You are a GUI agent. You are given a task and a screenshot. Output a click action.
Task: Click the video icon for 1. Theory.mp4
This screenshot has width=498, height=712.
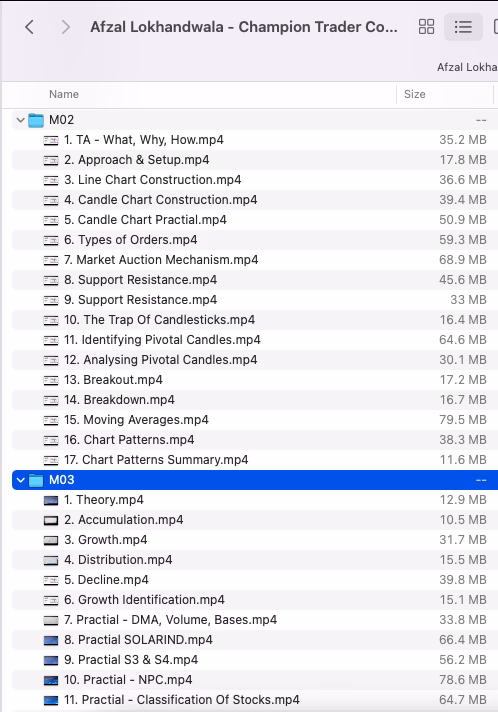[x=51, y=500]
